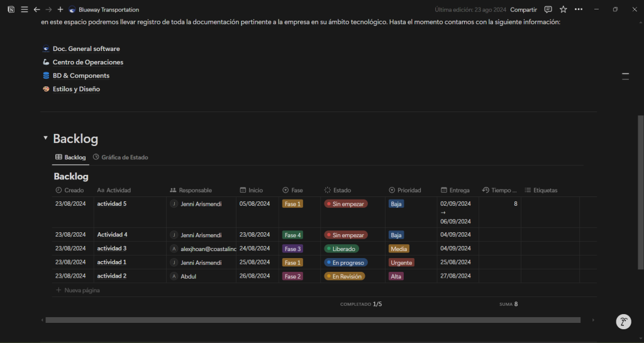644x343 pixels.
Task: Open the Prioridad column header menu
Action: coord(409,190)
